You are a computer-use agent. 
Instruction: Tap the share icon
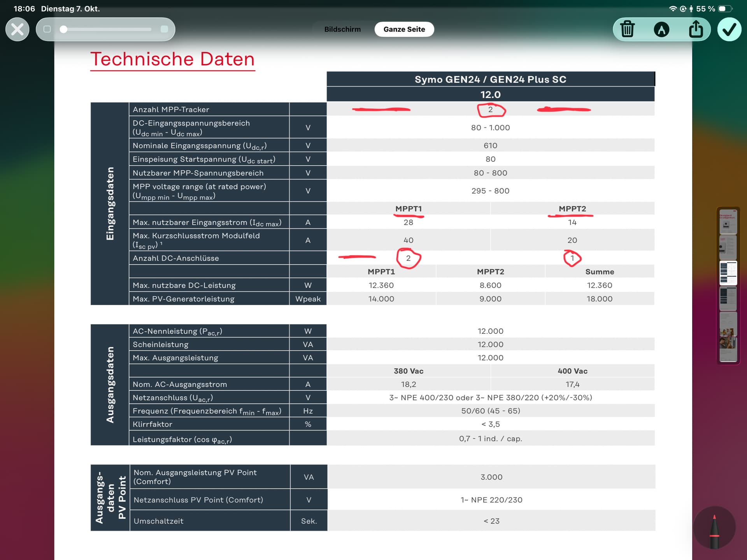pos(696,29)
